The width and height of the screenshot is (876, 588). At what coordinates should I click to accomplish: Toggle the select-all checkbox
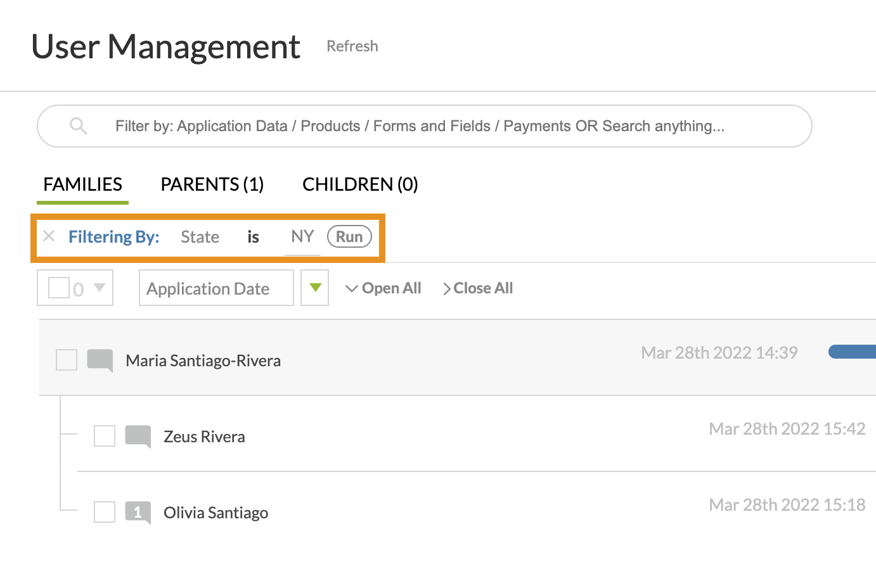[x=59, y=288]
